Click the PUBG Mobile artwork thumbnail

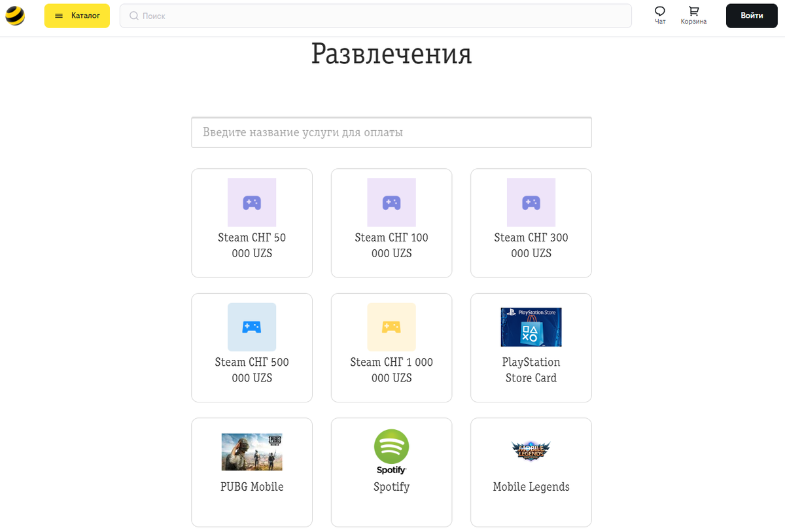pos(252,452)
